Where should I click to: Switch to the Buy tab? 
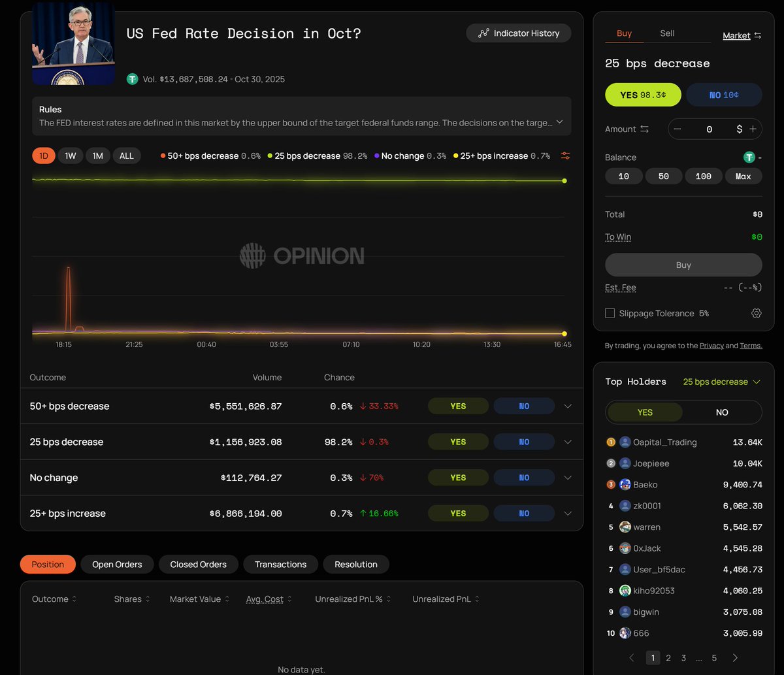624,33
